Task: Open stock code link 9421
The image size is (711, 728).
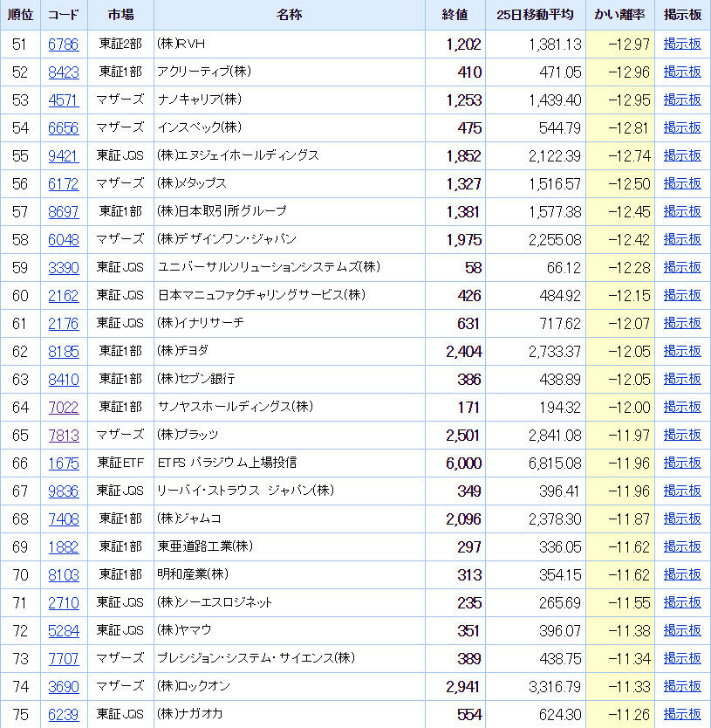Action: coord(64,156)
